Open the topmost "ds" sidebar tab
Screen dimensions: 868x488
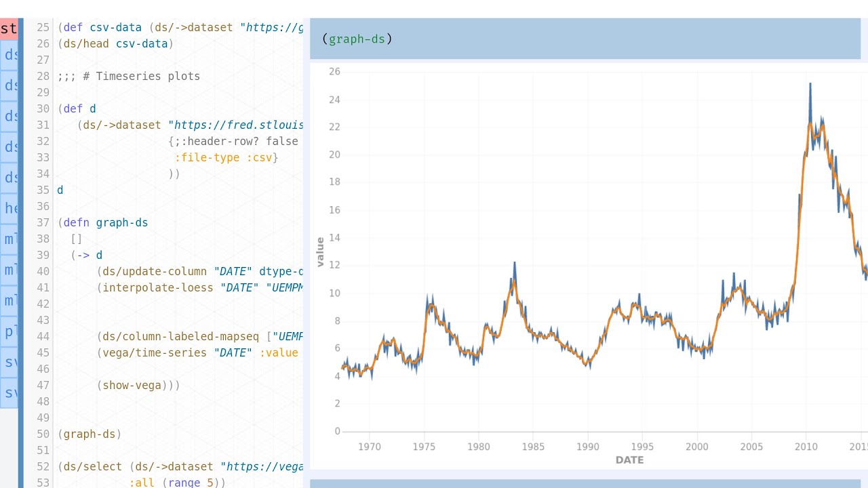(9, 55)
